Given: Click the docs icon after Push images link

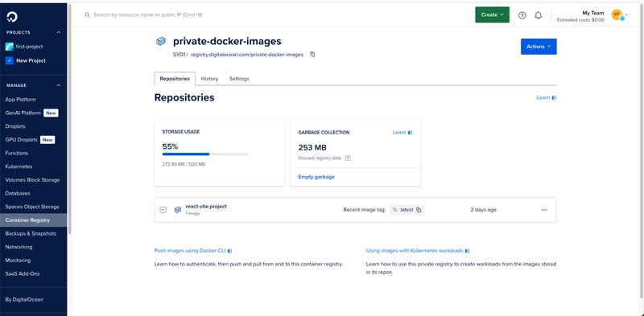Looking at the screenshot, I should (x=230, y=251).
